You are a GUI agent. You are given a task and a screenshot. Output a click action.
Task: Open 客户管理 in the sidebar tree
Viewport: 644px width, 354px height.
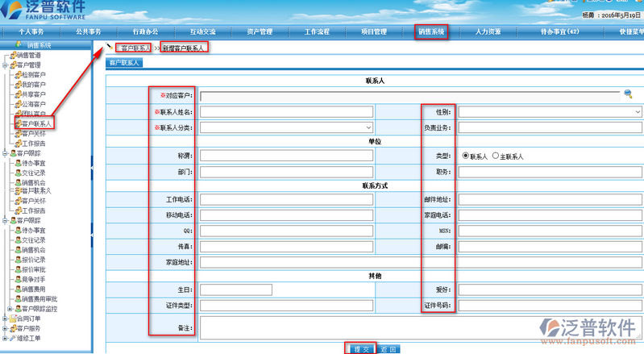pos(29,65)
